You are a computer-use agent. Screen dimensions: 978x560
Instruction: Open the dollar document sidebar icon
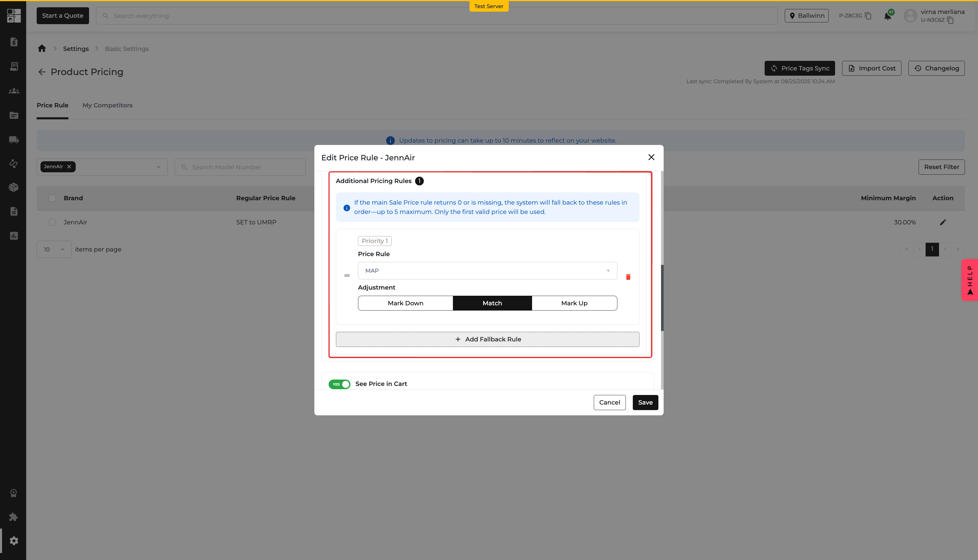pos(14,42)
